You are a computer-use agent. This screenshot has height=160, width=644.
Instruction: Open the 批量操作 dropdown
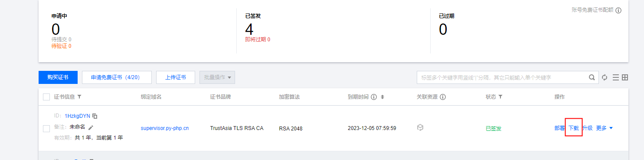[217, 77]
